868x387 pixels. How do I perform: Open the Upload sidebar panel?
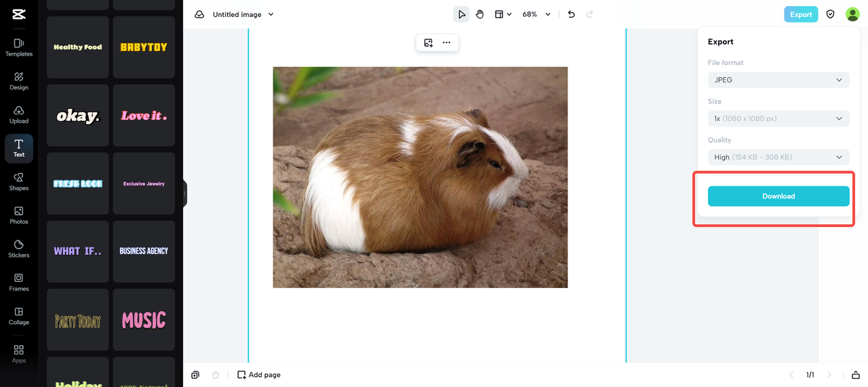[x=19, y=115]
